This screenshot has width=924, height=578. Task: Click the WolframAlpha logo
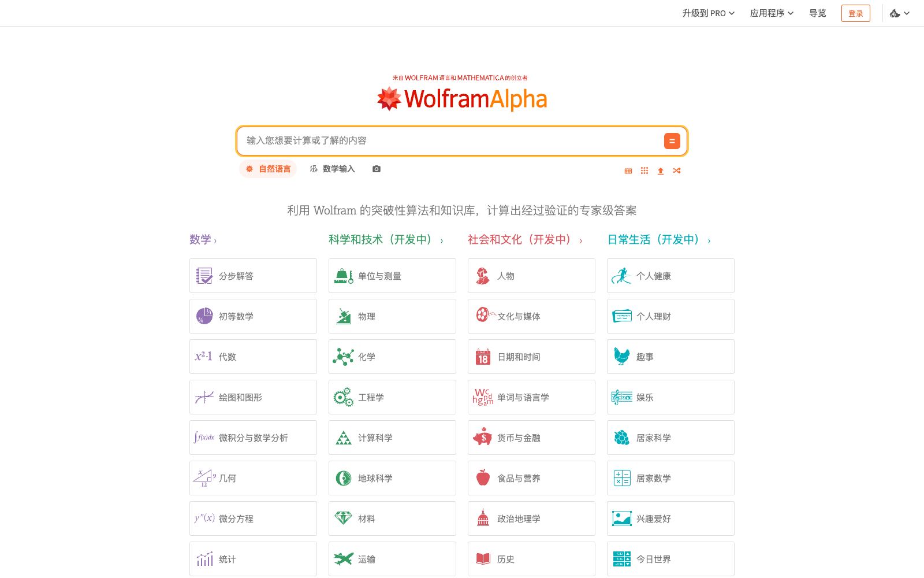462,99
